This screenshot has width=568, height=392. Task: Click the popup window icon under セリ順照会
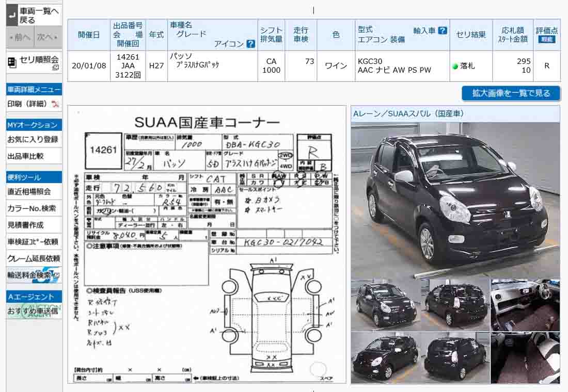tap(55, 68)
